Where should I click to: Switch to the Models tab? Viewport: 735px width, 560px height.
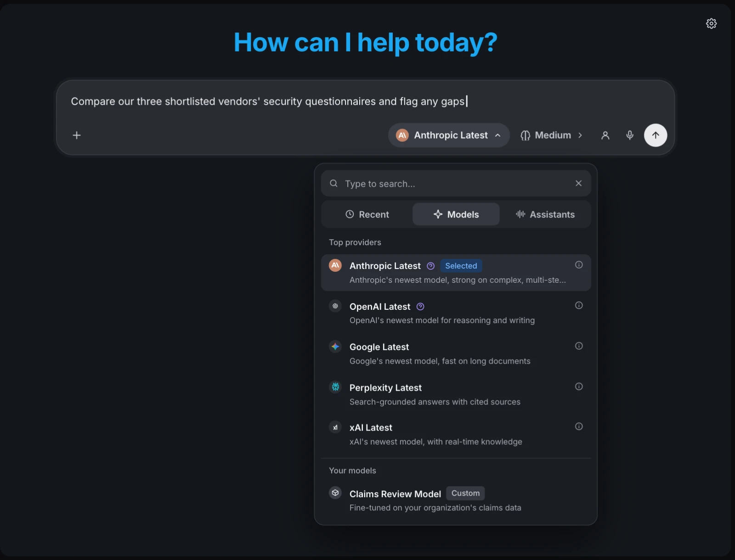click(x=456, y=214)
